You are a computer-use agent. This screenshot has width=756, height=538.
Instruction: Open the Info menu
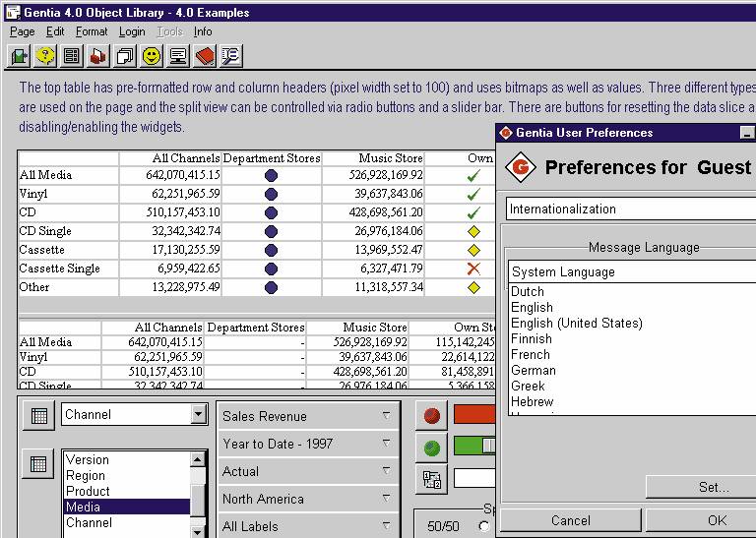pyautogui.click(x=203, y=31)
